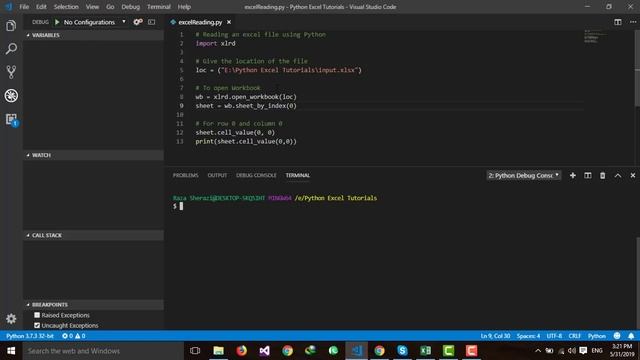Screen dimensions: 640x360
Task: Switch to the Debug view icon
Action: (x=11, y=96)
